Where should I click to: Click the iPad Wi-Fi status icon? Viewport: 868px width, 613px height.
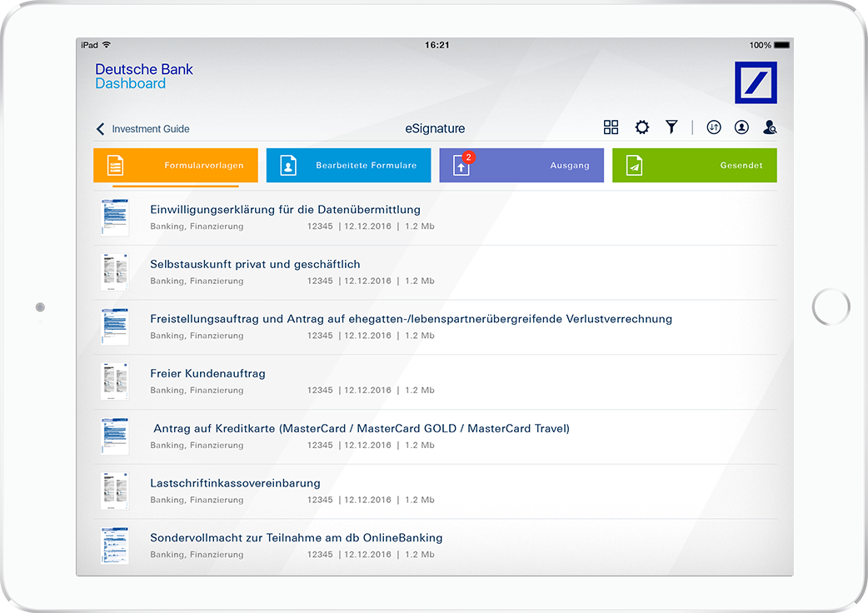(107, 45)
